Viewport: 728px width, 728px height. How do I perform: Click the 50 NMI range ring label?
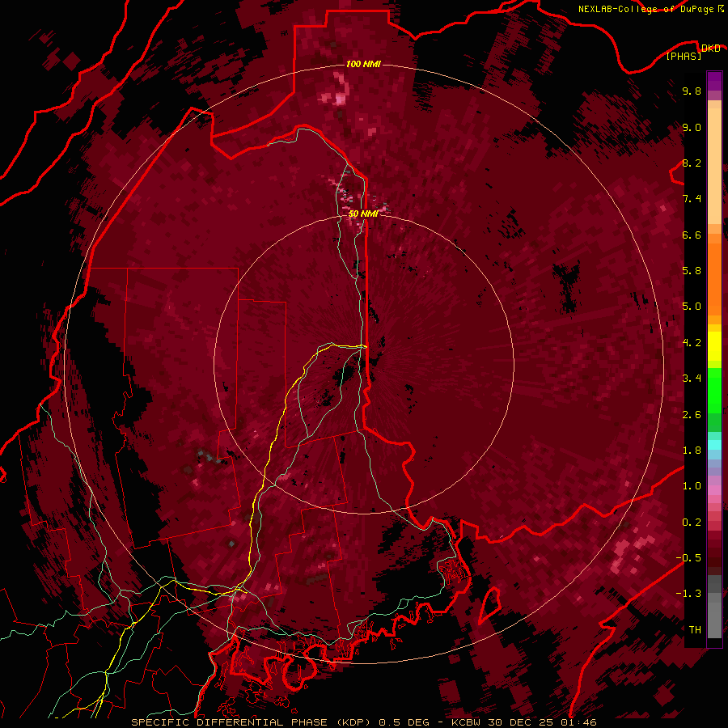(363, 214)
